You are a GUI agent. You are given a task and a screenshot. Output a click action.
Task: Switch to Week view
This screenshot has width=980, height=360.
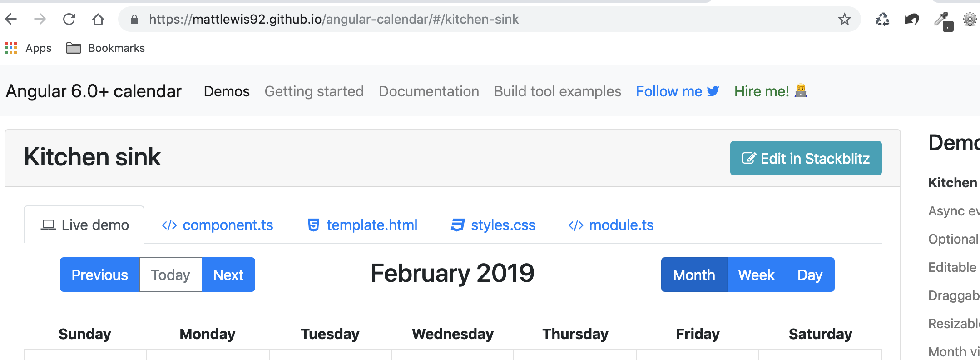tap(756, 275)
